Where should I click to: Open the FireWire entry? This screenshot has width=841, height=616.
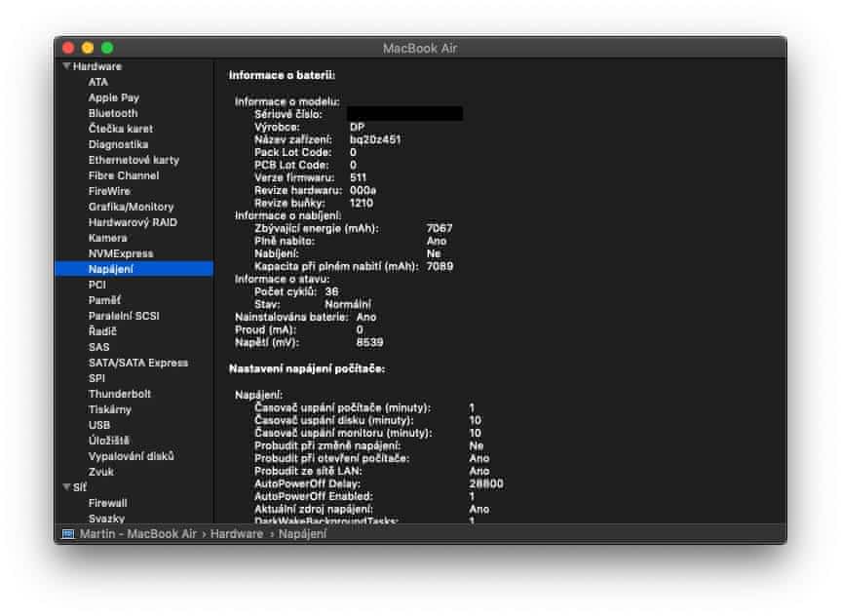tap(109, 191)
